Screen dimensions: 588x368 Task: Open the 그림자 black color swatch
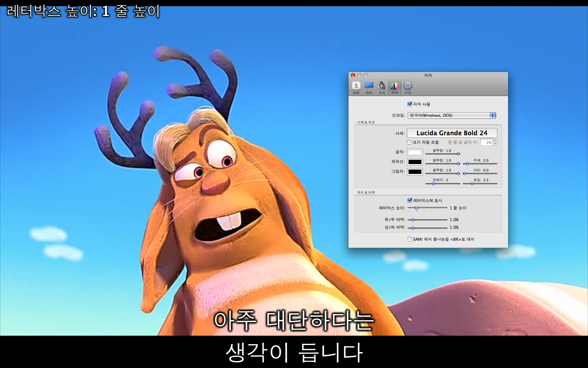[415, 172]
